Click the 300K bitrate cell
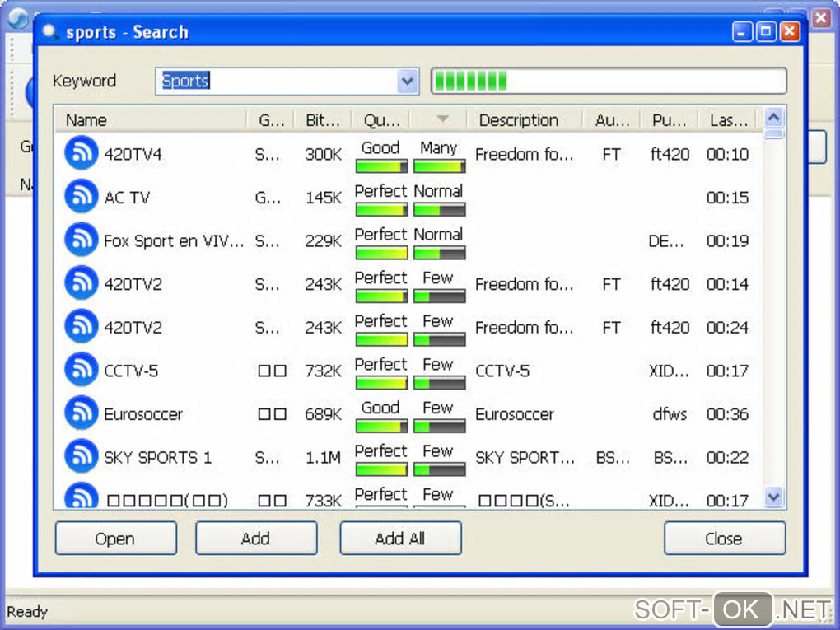 [323, 154]
